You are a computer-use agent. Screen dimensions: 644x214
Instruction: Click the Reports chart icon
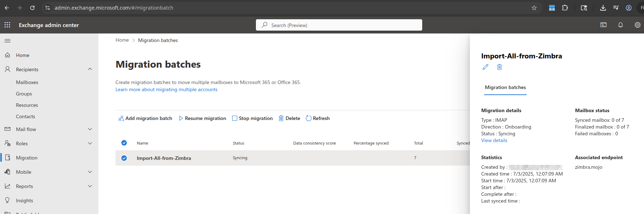(x=7, y=186)
